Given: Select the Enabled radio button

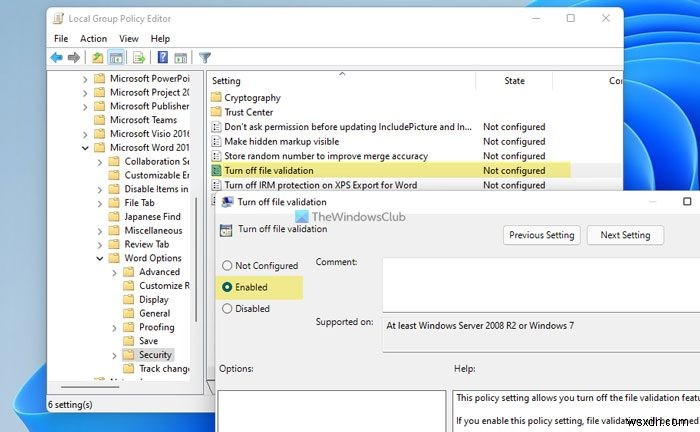Looking at the screenshot, I should (227, 287).
